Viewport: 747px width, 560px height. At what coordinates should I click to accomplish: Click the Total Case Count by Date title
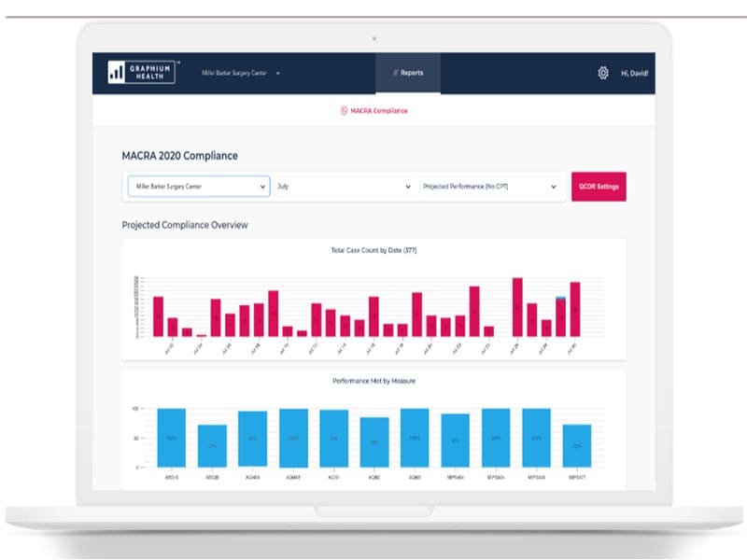tap(374, 250)
